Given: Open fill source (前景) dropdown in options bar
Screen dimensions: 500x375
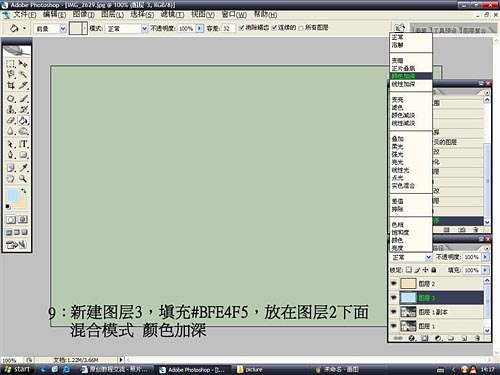Looking at the screenshot, I should click(x=63, y=29).
